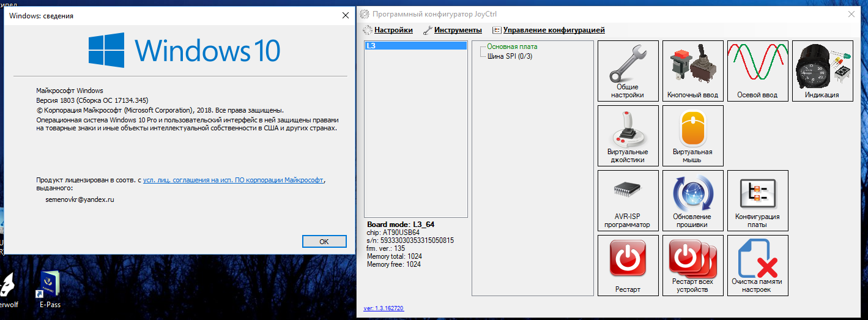Viewport: 868px width, 320px height.
Task: Launch AVR-ISP программатор chip icon
Action: coord(628,201)
